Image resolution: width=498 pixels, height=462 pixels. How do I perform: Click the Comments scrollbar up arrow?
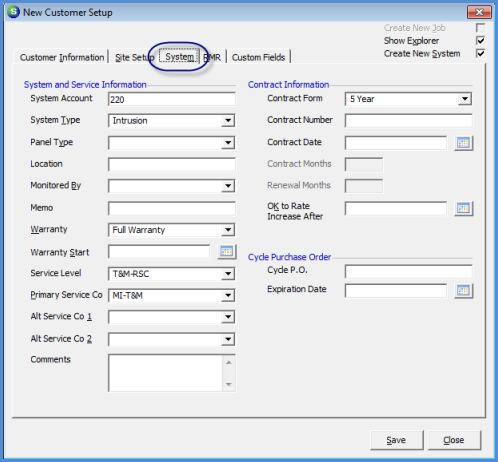tap(229, 362)
